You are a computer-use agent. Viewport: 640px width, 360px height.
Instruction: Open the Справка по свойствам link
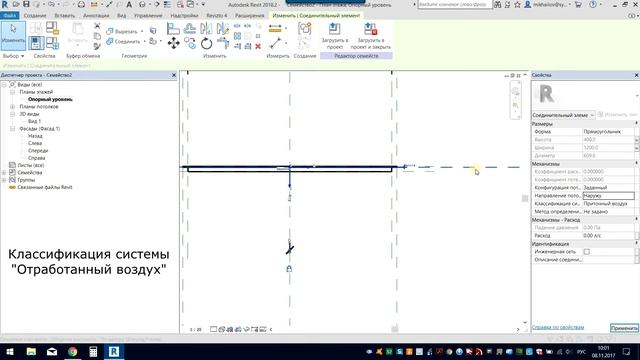click(558, 327)
